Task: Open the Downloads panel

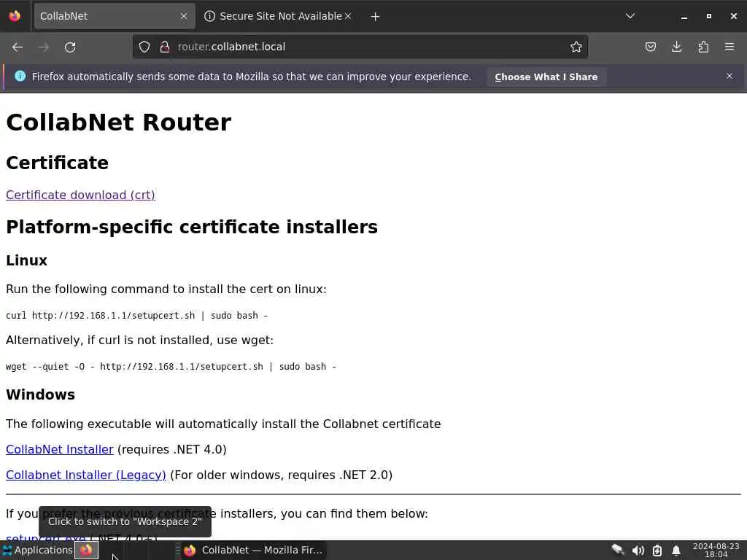Action: click(x=676, y=47)
